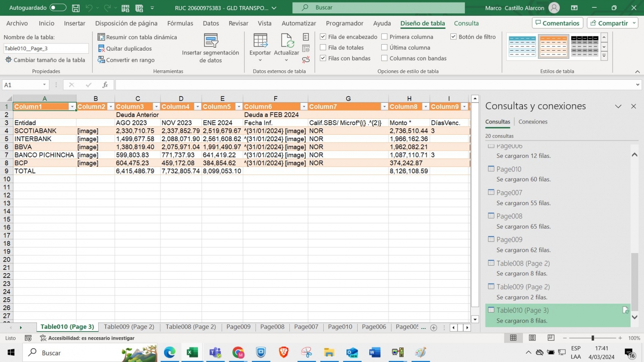Open the Column7 filter dropdown
The height and width of the screenshot is (362, 644).
(384, 107)
